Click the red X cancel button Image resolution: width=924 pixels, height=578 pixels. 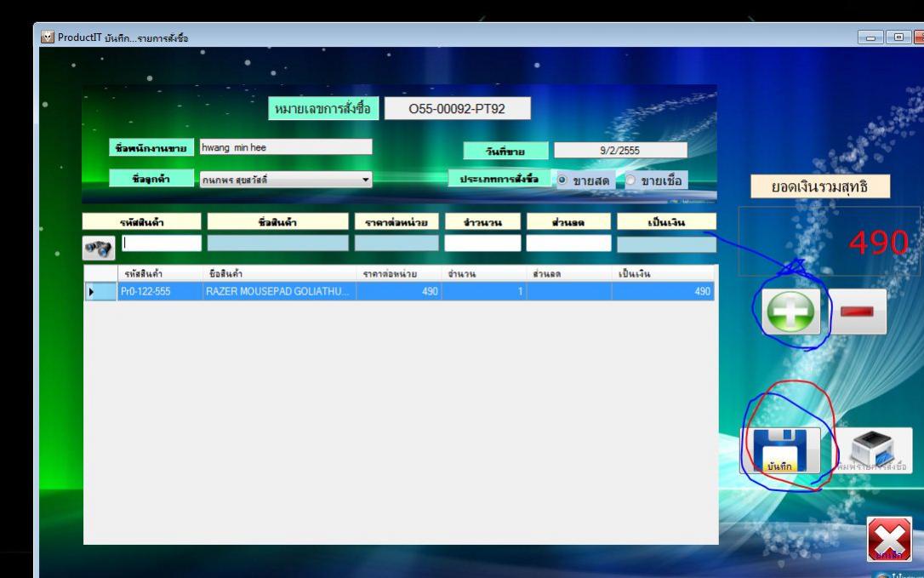point(888,540)
